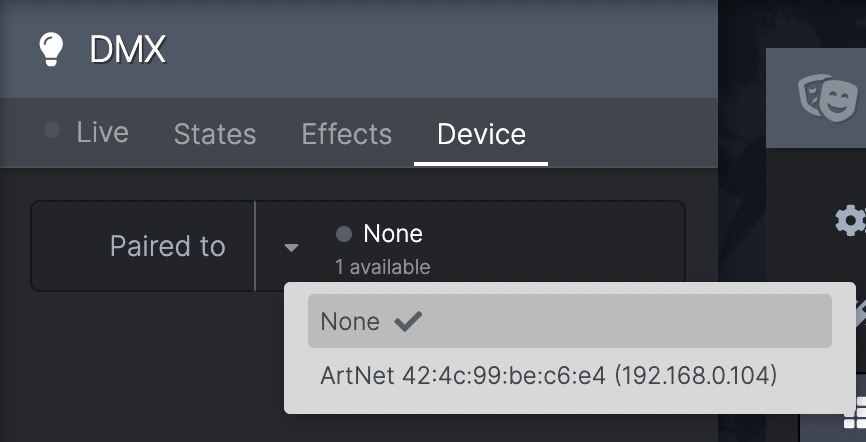The height and width of the screenshot is (442, 866).
Task: Open settings via the gear icon
Action: coord(851,220)
